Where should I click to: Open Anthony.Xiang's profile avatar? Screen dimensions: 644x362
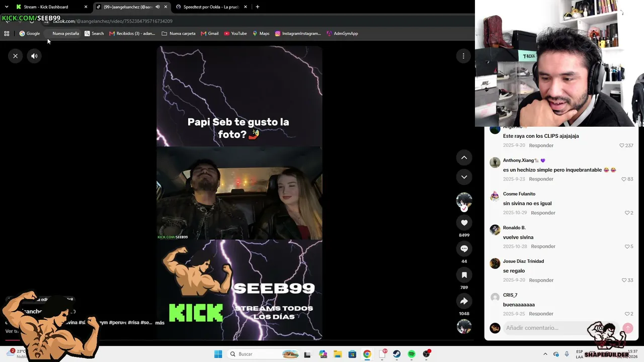click(495, 163)
